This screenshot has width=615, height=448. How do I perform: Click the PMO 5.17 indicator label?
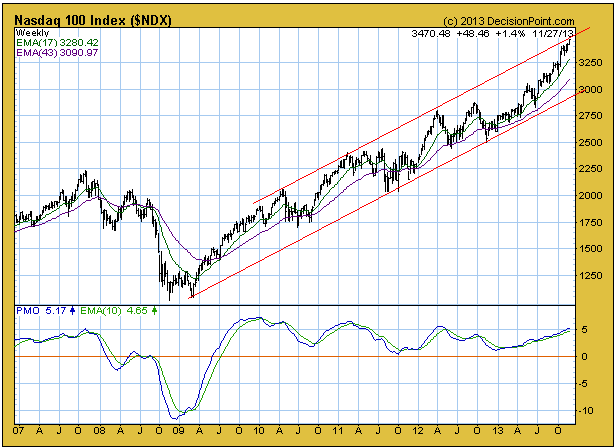point(41,312)
